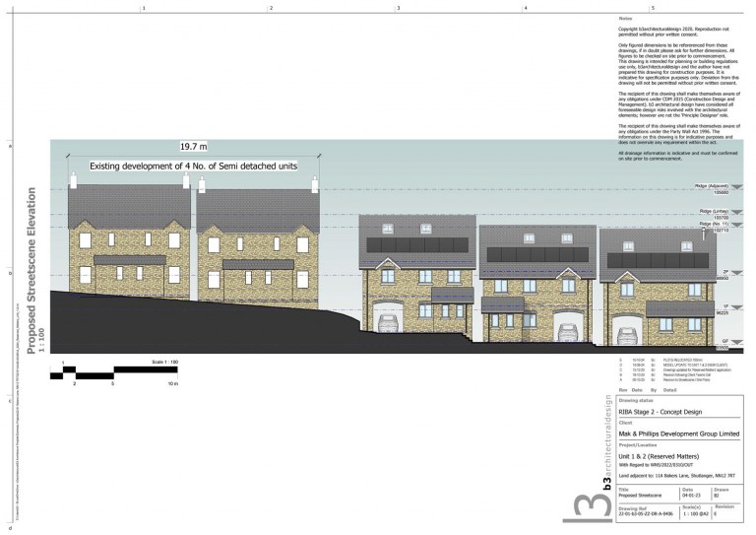Click the 'GF' ground floor level label
The image size is (756, 535).
click(724, 341)
